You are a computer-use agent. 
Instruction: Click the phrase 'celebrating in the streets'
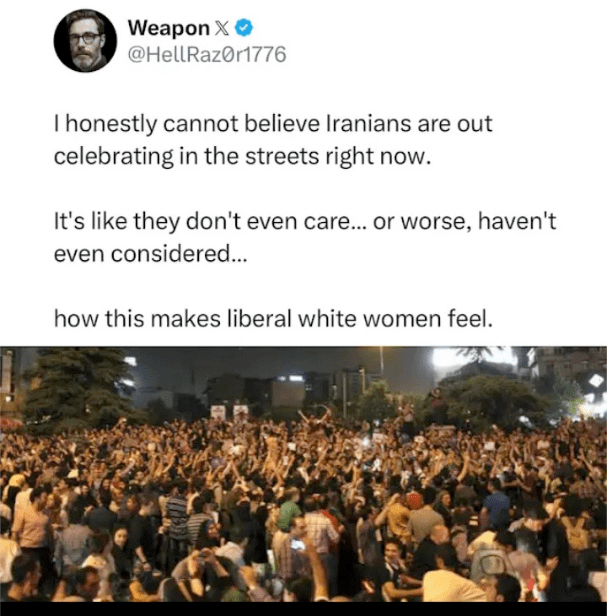click(x=186, y=157)
